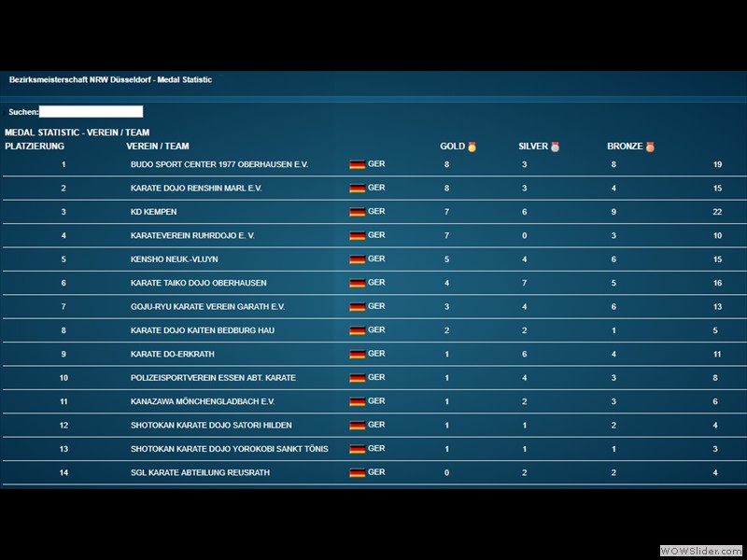Click Bezirksmeisterschaft NRW Düsseldorf page title
The width and height of the screenshot is (747, 560).
110,80
